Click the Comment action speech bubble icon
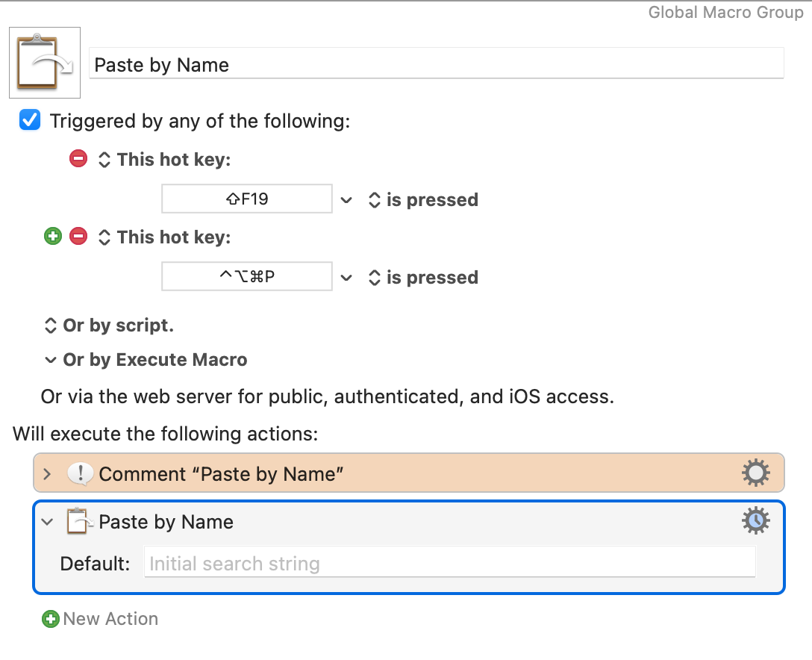The image size is (812, 660). [81, 473]
